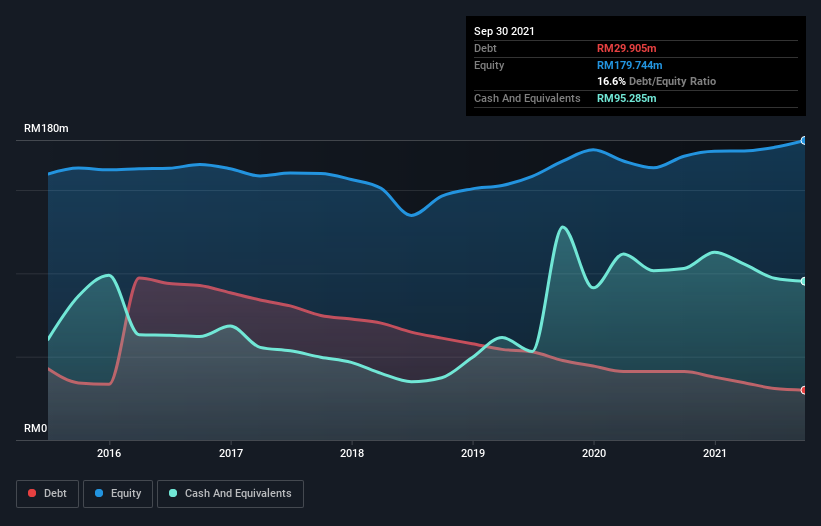Screen dimensions: 821x526
Task: Toggle the Equity legend button
Action: [118, 494]
